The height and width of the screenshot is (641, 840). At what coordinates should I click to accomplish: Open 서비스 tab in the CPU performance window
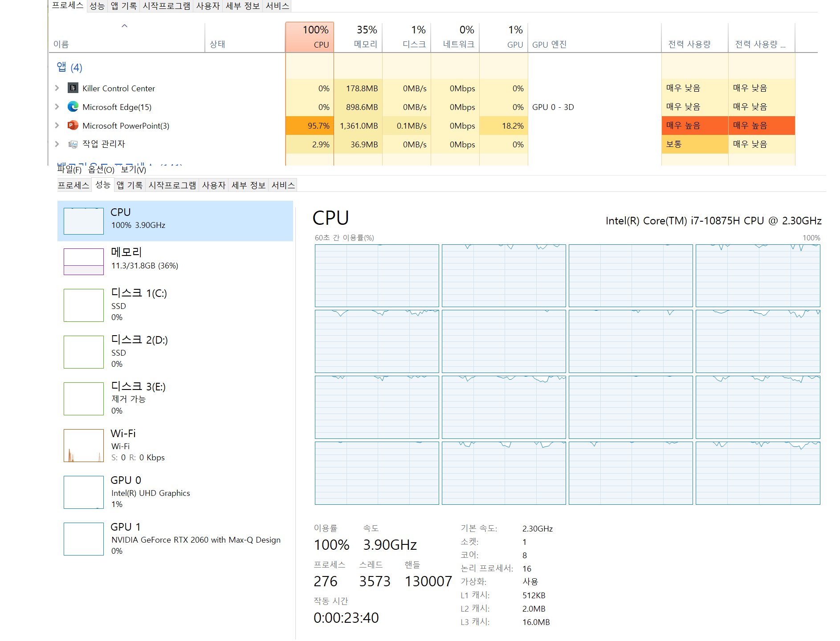pyautogui.click(x=283, y=185)
